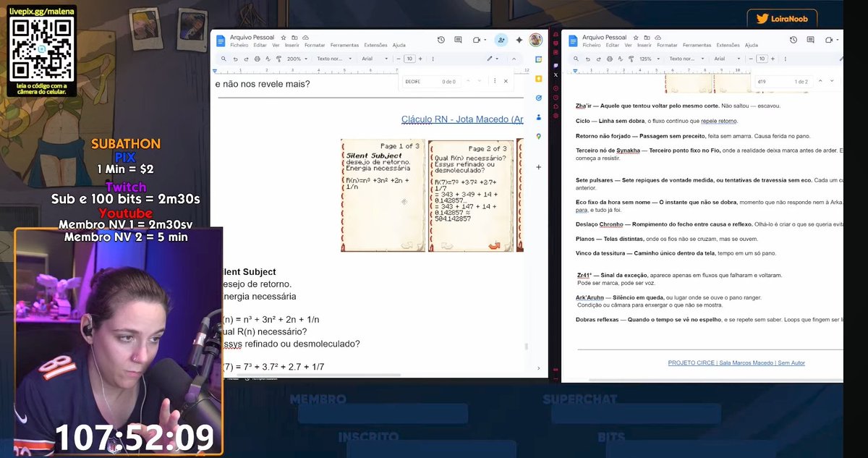Click font size field in left Docs window
Viewport: 868px width, 458px height.
tap(409, 59)
